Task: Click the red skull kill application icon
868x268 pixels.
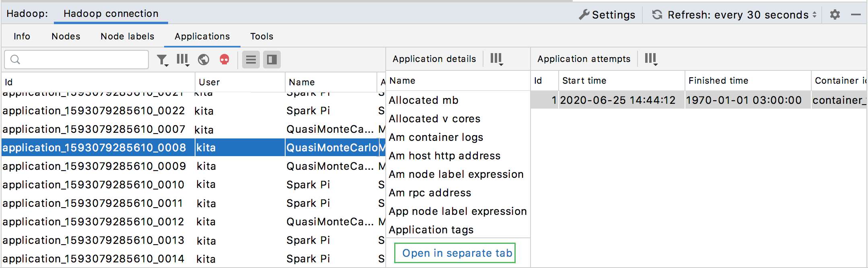Action: 224,60
